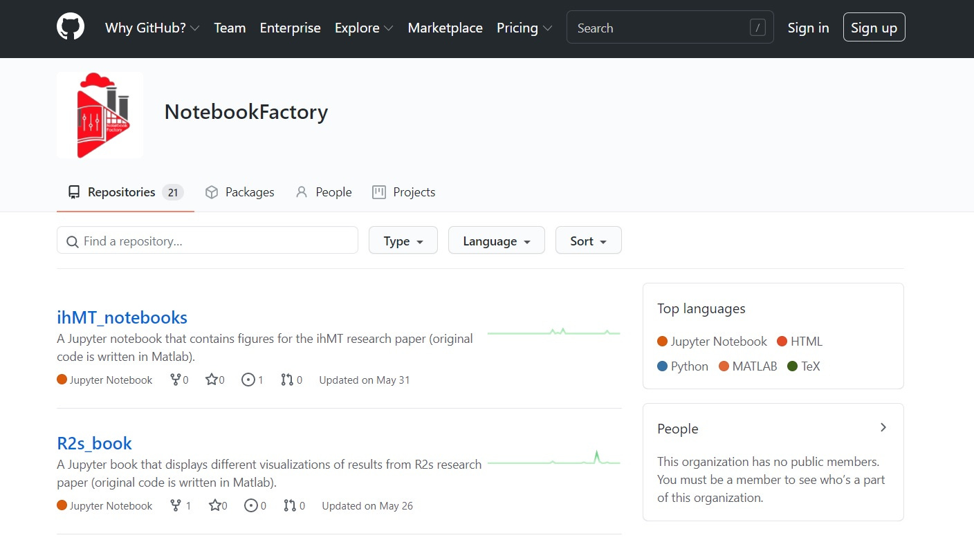Click star count icon for ihMT_notebooks

(215, 380)
